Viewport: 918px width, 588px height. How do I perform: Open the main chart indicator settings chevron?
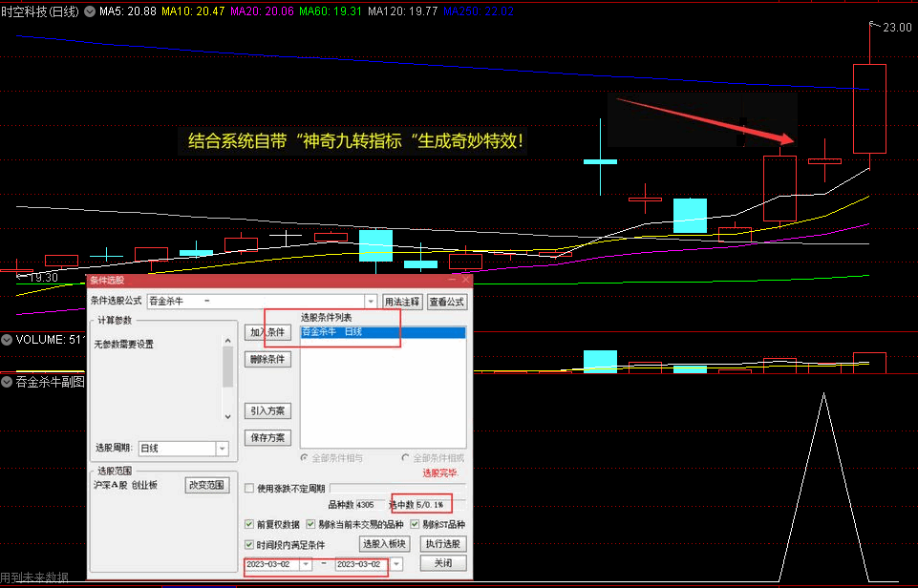tap(90, 11)
